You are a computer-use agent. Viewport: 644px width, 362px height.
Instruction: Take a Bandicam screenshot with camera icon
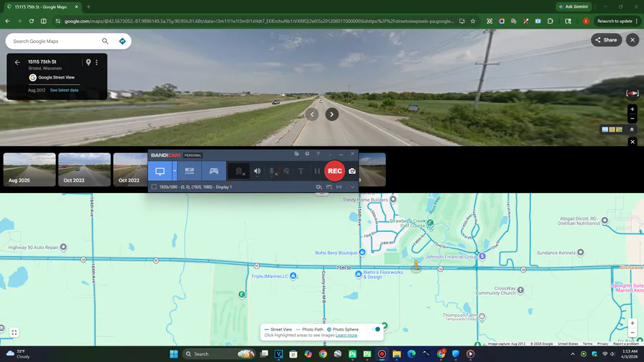click(352, 171)
